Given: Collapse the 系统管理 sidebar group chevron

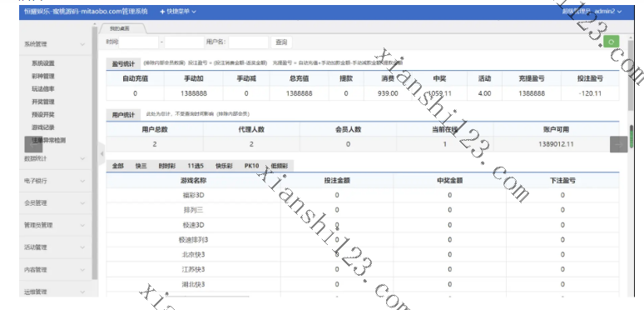Looking at the screenshot, I should pyautogui.click(x=82, y=44).
